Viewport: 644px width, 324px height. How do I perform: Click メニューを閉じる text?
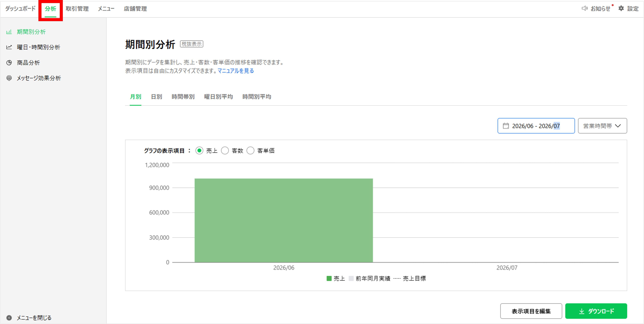coord(34,318)
